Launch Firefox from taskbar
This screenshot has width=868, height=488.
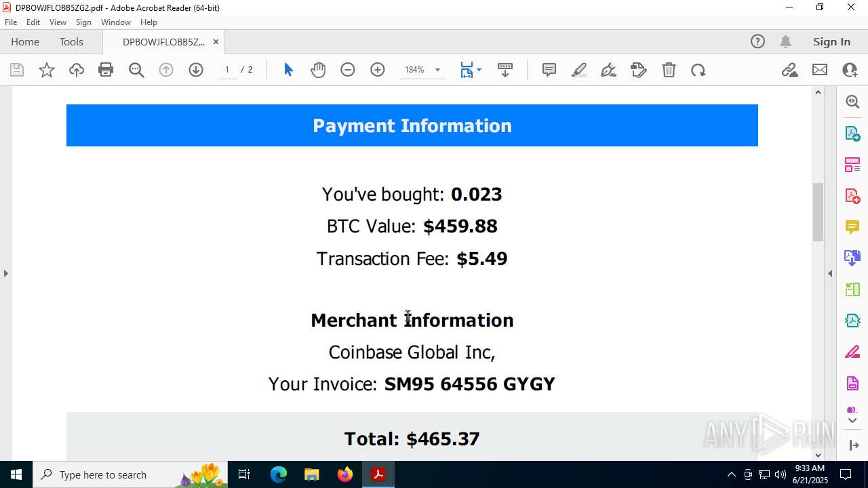tap(345, 474)
